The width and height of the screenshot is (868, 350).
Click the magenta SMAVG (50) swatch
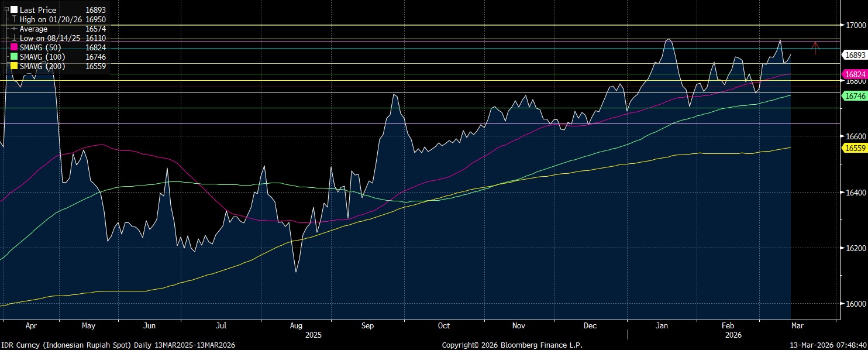click(14, 47)
